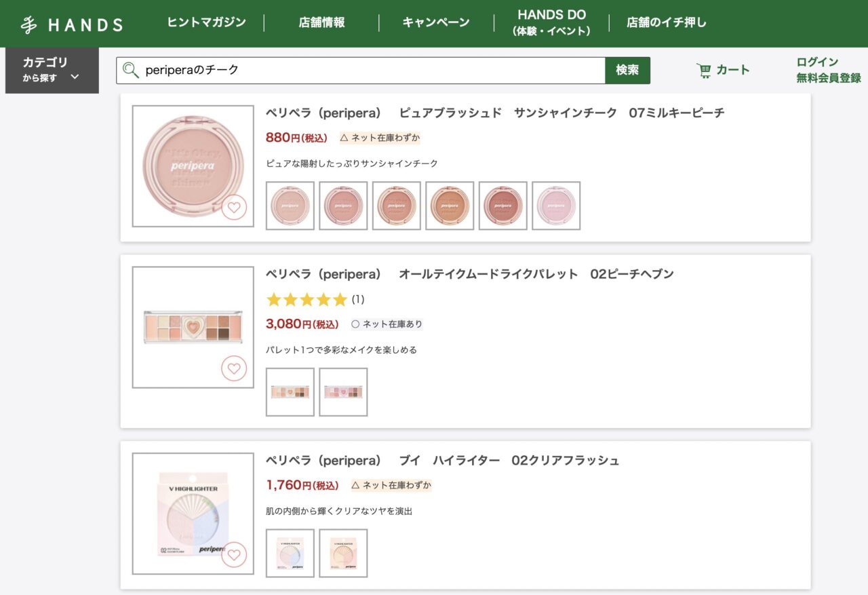868x595 pixels.
Task: Open the ヒントマガジン menu
Action: click(206, 22)
